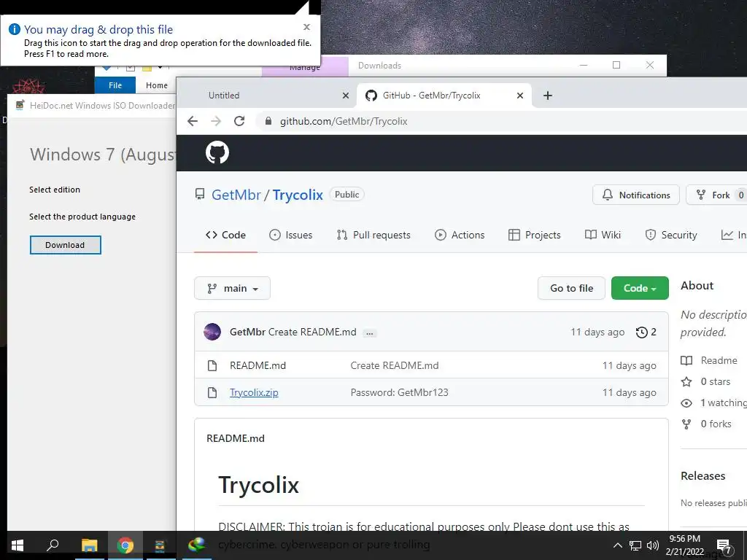The image size is (747, 560).
Task: Click the volume speaker tray icon
Action: tap(653, 545)
